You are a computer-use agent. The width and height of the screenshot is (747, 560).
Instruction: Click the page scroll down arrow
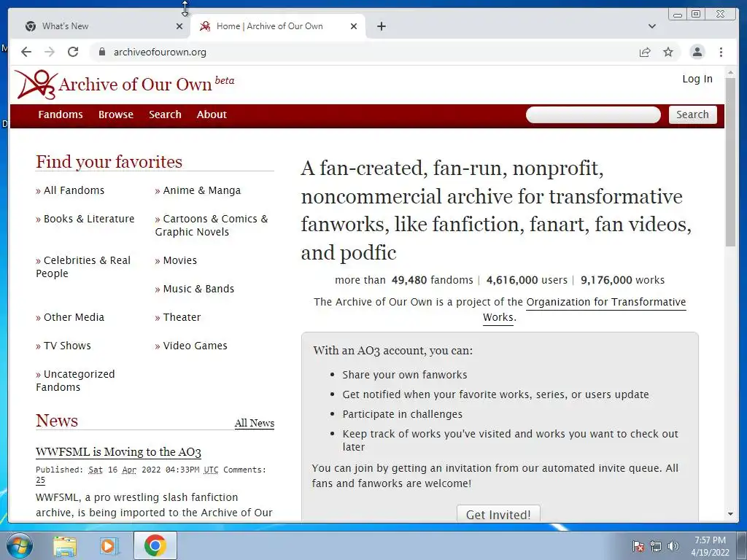(730, 514)
